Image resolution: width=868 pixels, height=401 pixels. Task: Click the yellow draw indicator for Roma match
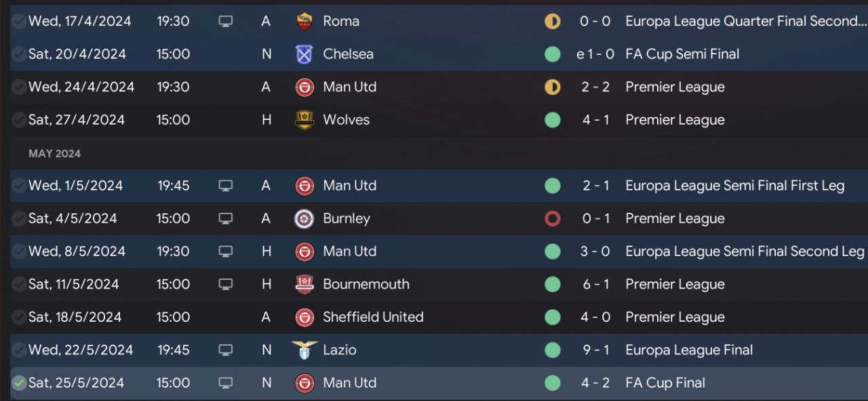[x=553, y=22]
